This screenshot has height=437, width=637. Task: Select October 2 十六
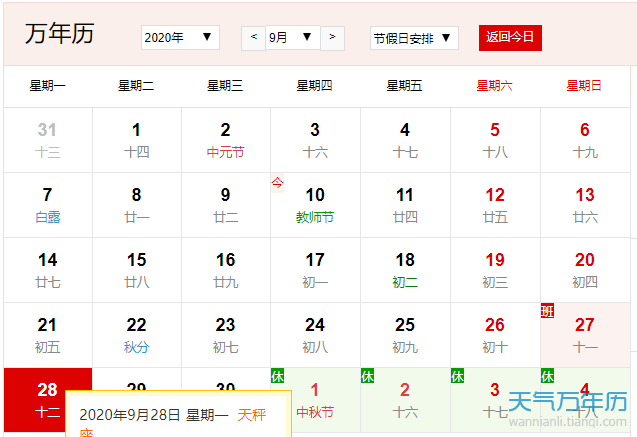[x=405, y=400]
